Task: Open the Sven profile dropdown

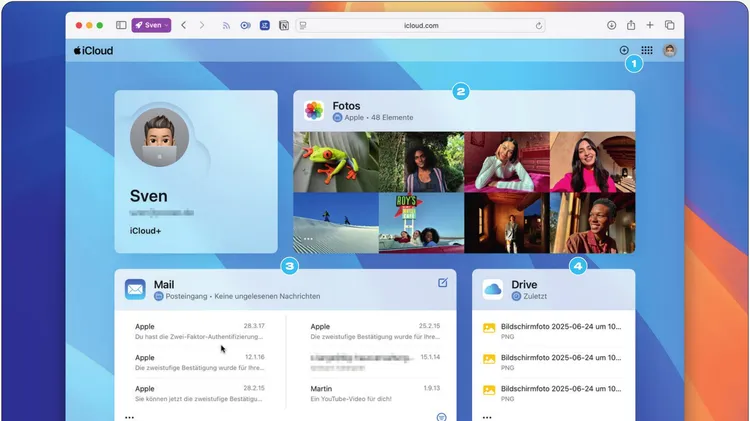Action: 151,25
